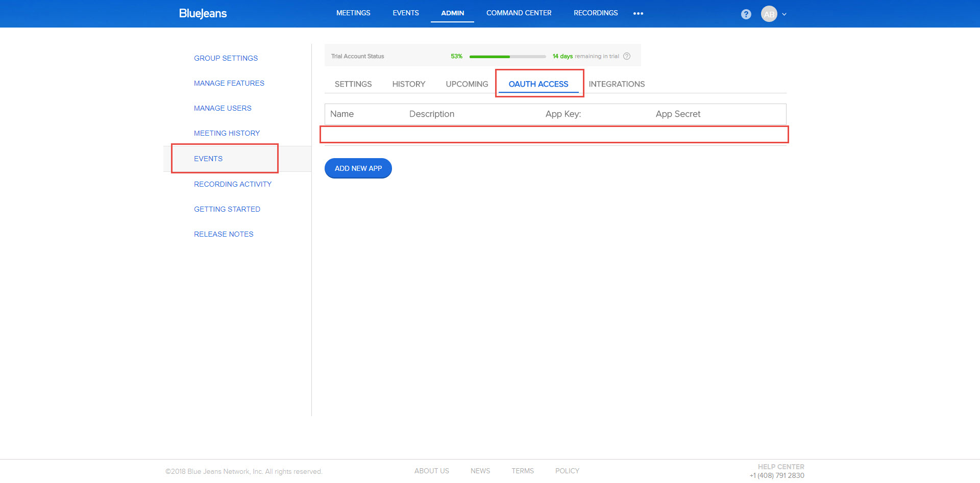Click the support phone number
The width and height of the screenshot is (980, 483).
(777, 475)
